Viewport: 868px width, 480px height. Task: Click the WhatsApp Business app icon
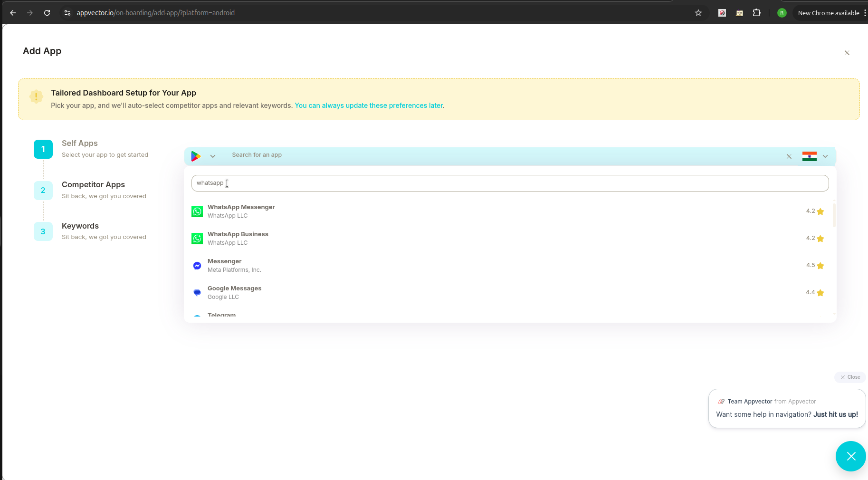tap(197, 238)
